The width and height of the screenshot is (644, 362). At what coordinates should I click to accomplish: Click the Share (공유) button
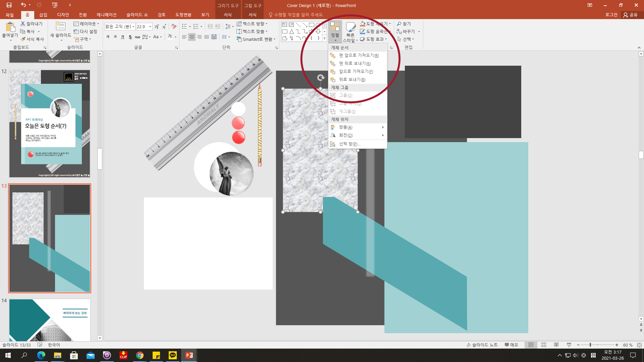click(630, 15)
